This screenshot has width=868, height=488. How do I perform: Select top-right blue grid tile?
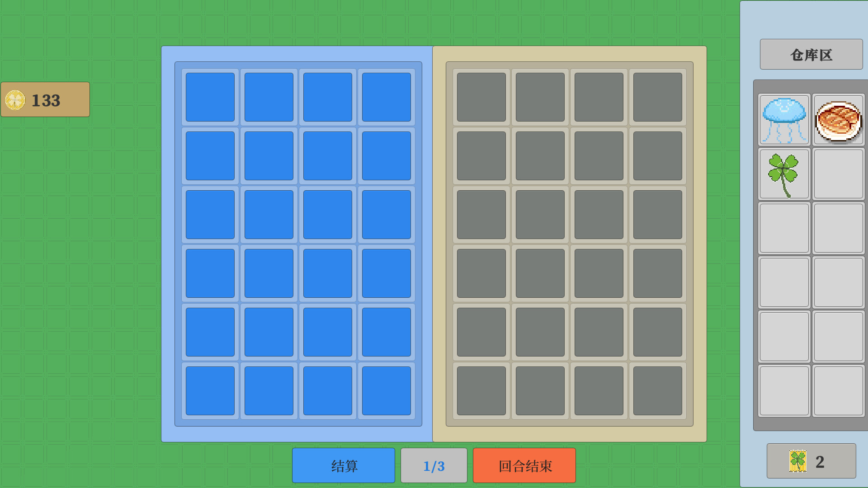(386, 97)
